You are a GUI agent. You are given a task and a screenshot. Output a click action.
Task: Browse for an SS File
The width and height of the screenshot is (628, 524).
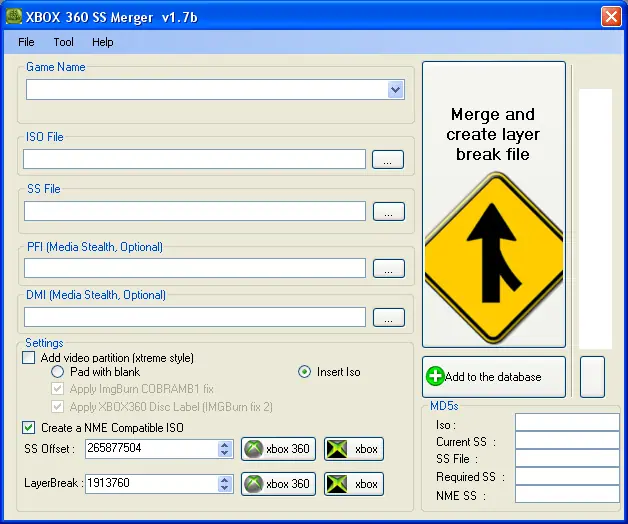coord(388,212)
